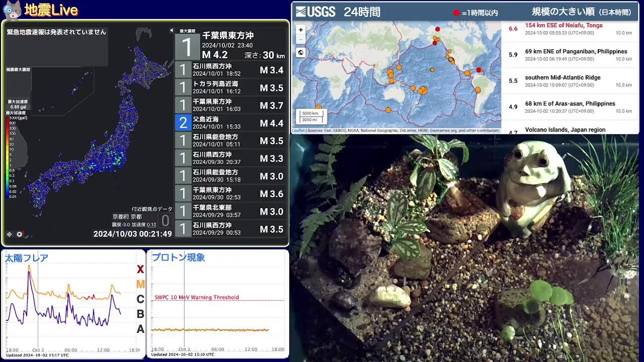Click the USGS logo

coord(315,12)
